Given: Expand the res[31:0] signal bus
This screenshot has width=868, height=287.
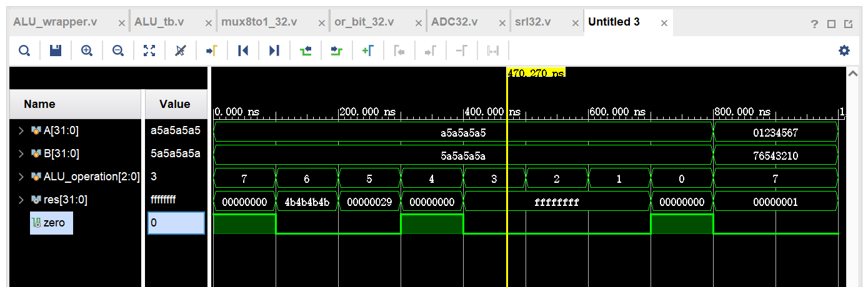Looking at the screenshot, I should [21, 200].
